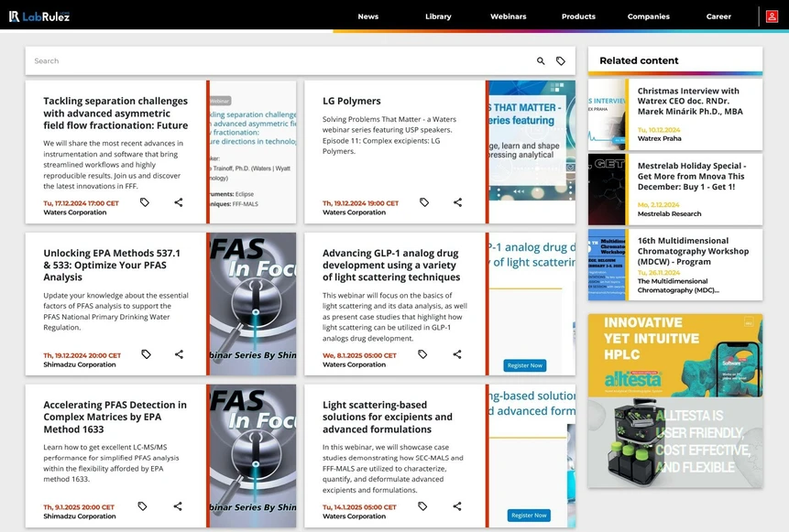Click tag icon on GLP-1 analog drug card
Screen dimensions: 789x532
pyautogui.click(x=422, y=354)
